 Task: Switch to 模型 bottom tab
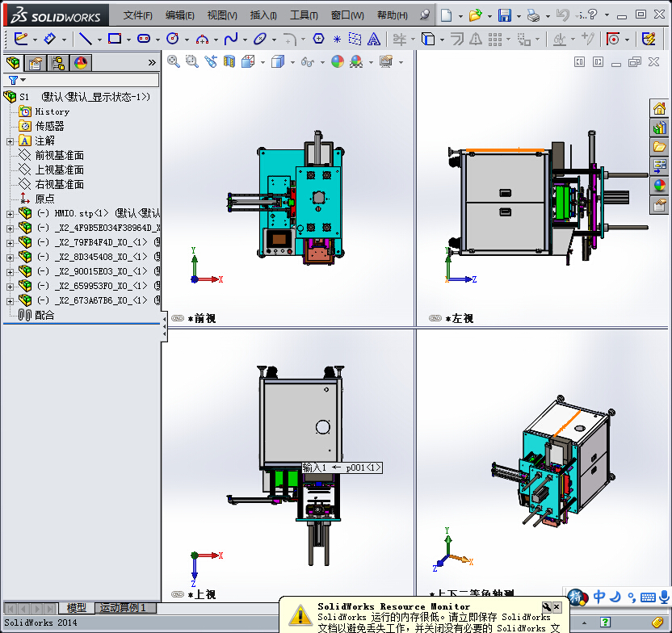(76, 608)
